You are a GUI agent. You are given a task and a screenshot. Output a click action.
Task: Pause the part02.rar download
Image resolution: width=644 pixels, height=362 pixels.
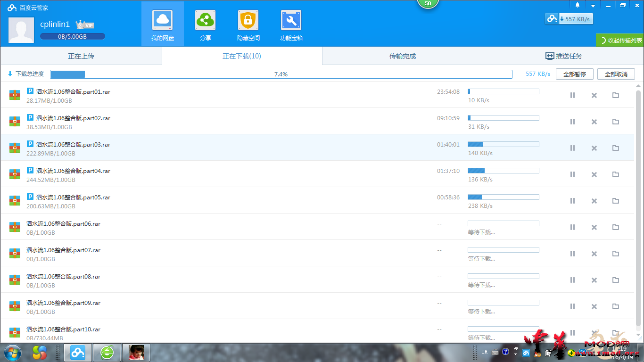(572, 122)
